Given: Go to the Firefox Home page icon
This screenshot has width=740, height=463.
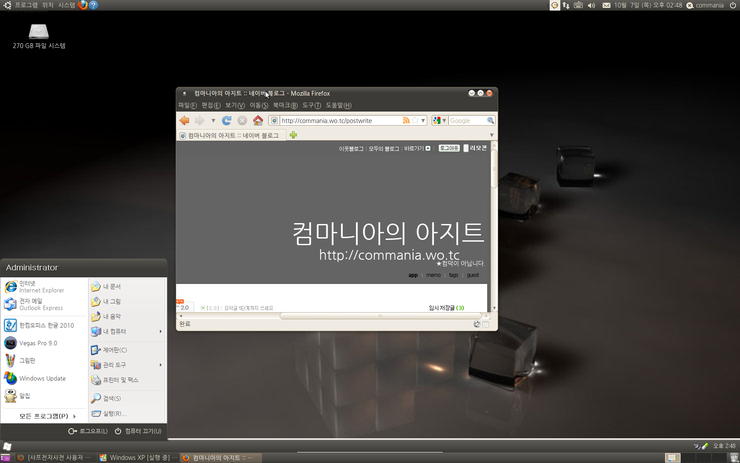Looking at the screenshot, I should 257,120.
